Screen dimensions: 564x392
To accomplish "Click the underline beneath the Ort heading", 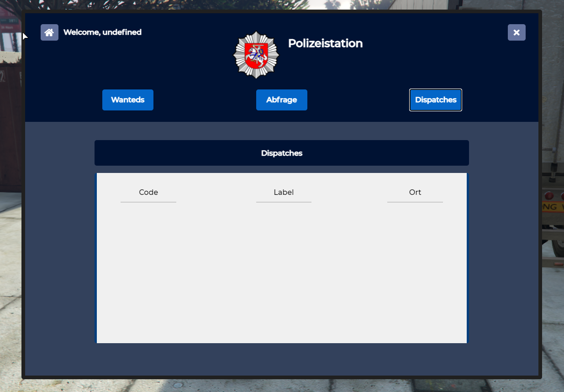I will click(415, 202).
